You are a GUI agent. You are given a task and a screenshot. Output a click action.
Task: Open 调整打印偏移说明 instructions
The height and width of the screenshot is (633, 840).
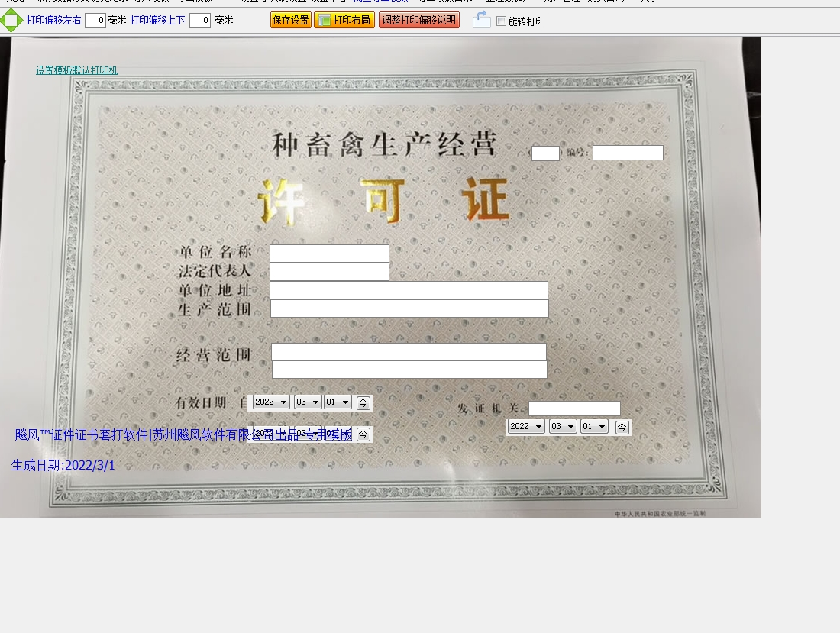click(419, 21)
